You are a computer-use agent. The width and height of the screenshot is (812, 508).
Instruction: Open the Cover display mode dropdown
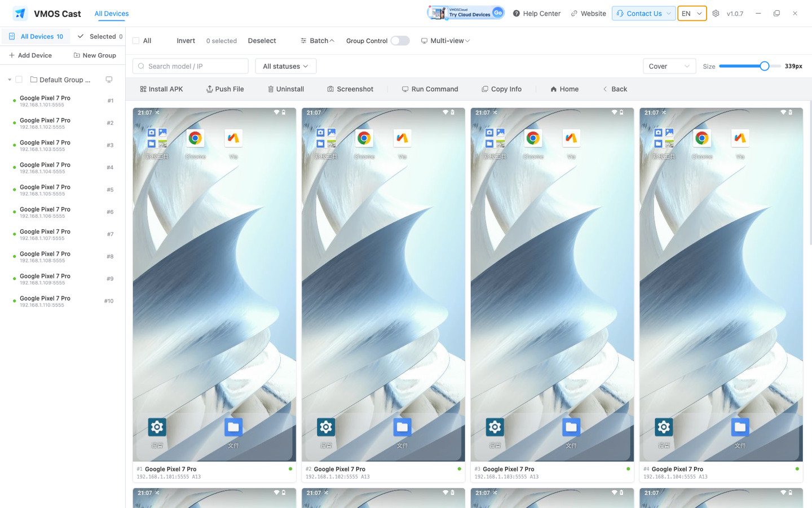tap(669, 66)
